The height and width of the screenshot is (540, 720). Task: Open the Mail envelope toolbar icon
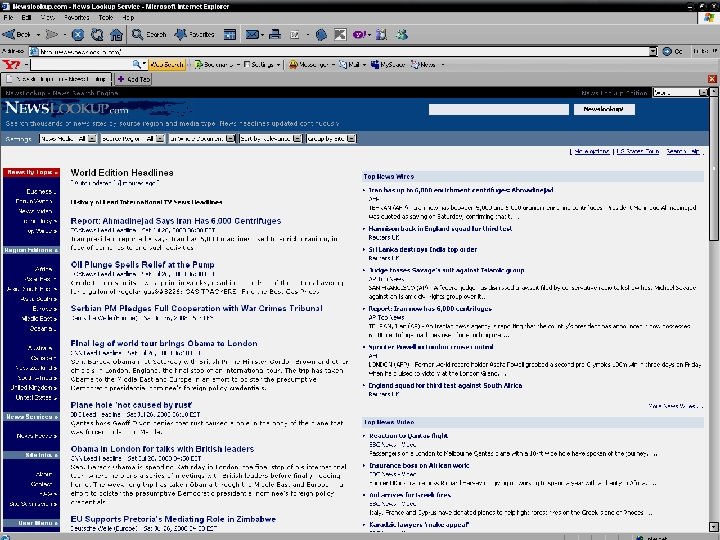tap(252, 34)
